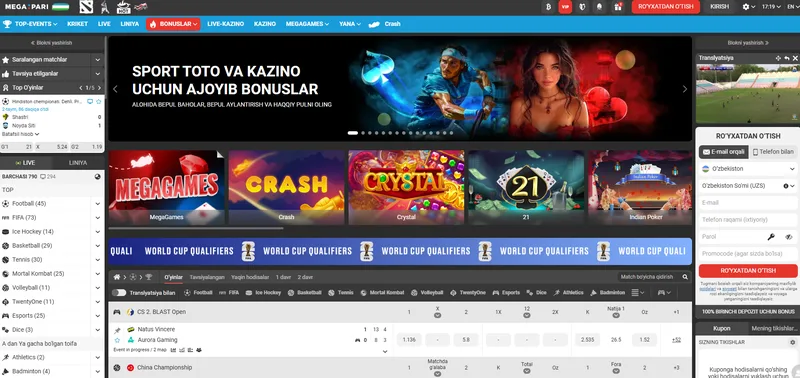Switch to the Mening tikishlarim tab
Viewport: 800px width, 378px height.
[x=773, y=329]
